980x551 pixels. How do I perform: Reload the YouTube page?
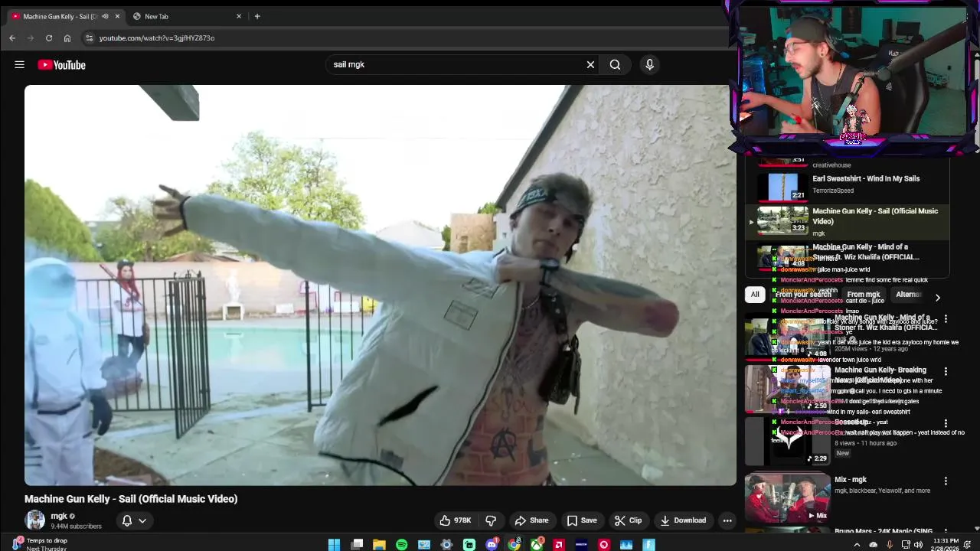click(49, 38)
